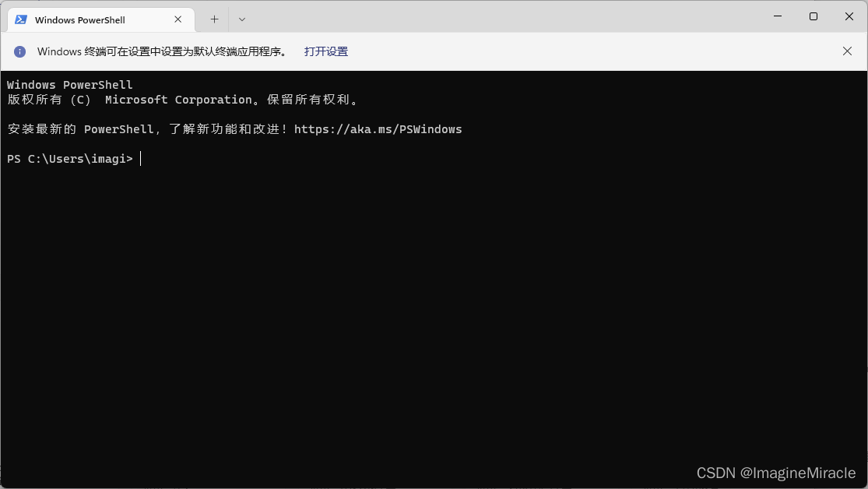Click the 打开设置 link
This screenshot has width=868, height=489.
[x=326, y=51]
